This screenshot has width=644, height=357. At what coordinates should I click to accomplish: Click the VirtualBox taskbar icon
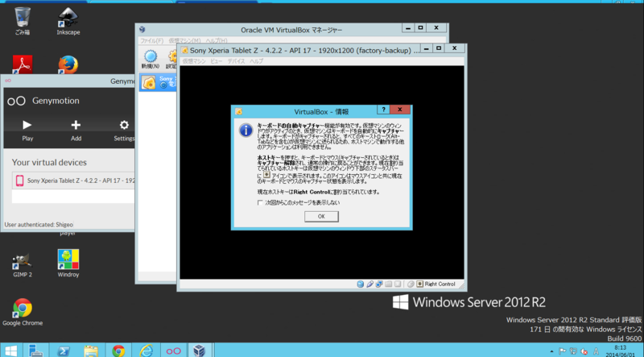[x=199, y=351]
